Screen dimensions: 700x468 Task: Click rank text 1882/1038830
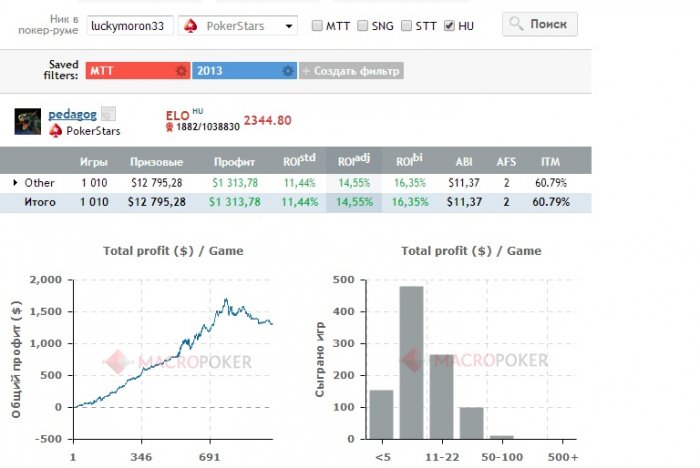coord(208,127)
